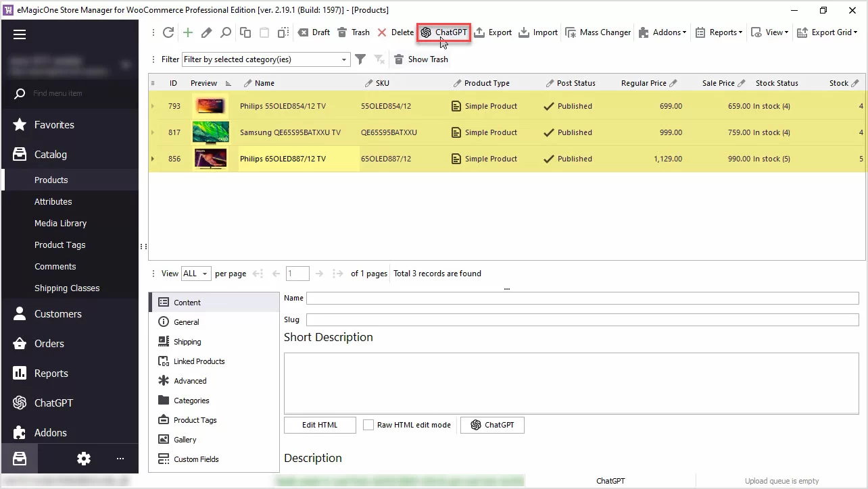Screen dimensions: 868x489
Task: Open the hamburger menu in sidebar
Action: point(20,34)
